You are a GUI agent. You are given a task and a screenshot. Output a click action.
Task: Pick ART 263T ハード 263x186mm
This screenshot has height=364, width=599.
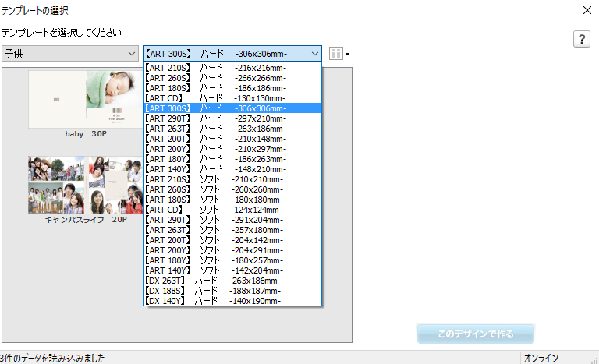click(232, 129)
